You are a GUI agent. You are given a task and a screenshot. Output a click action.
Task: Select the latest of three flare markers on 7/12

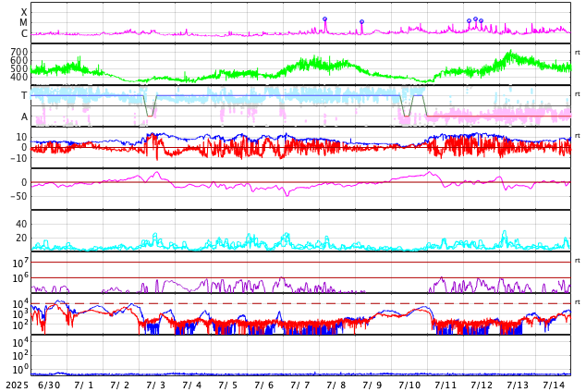pos(481,21)
